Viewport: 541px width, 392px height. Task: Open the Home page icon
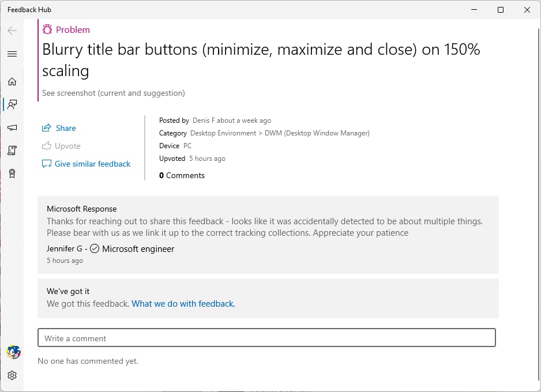click(12, 81)
